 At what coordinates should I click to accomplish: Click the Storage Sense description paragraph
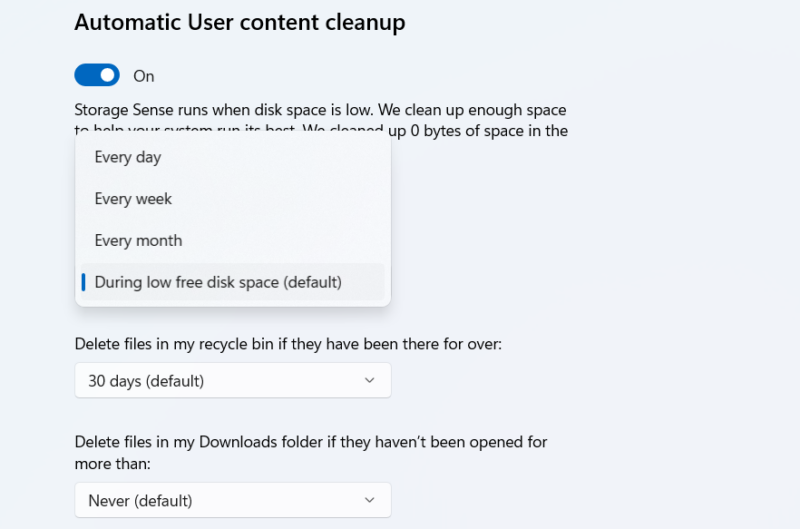(320, 110)
